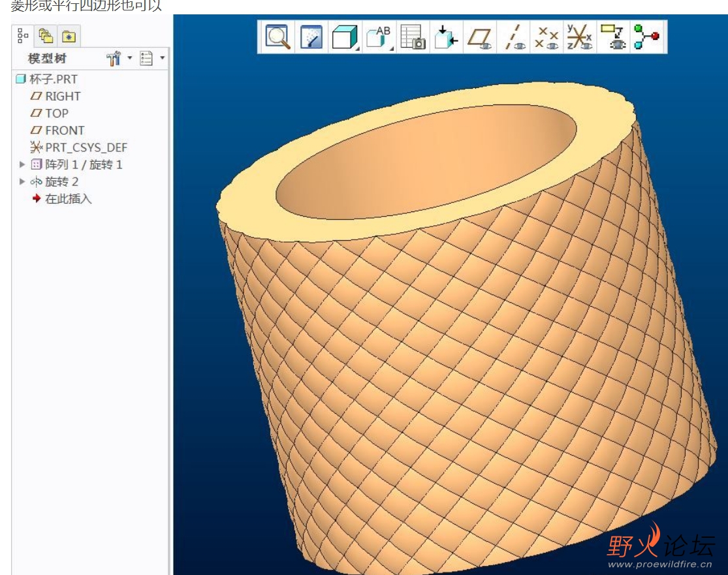Click the view normal orientation icon

[x=446, y=37]
